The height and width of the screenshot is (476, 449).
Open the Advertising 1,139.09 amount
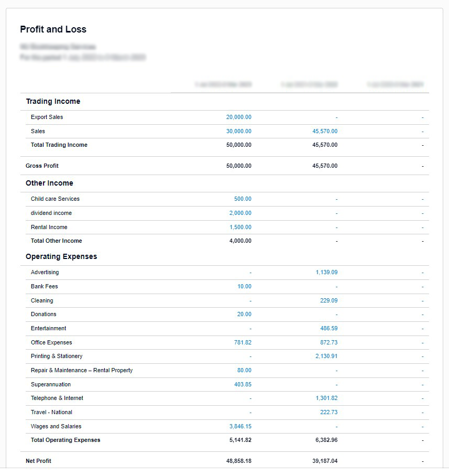click(326, 273)
